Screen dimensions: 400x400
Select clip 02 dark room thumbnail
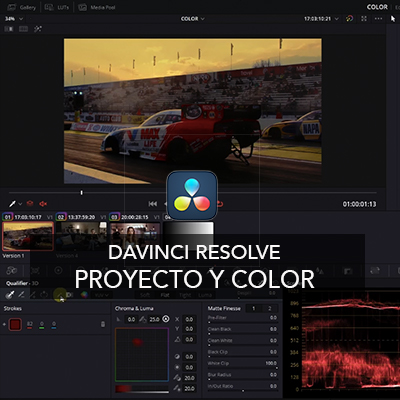pyautogui.click(x=81, y=235)
